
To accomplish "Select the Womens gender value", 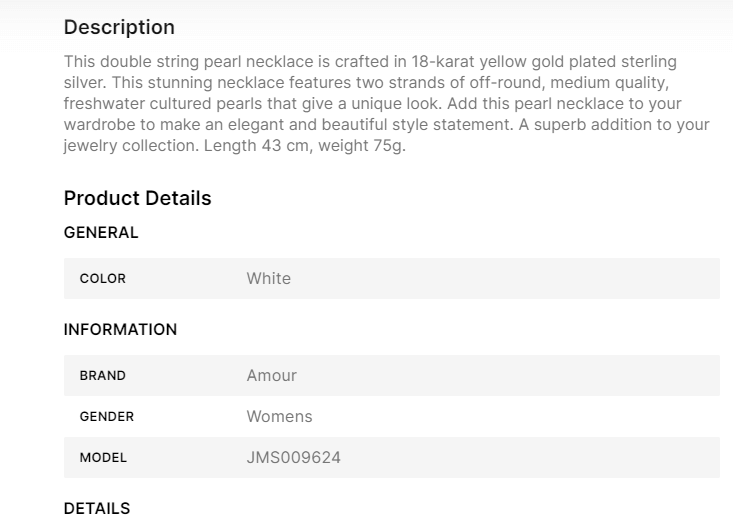I will [x=280, y=417].
